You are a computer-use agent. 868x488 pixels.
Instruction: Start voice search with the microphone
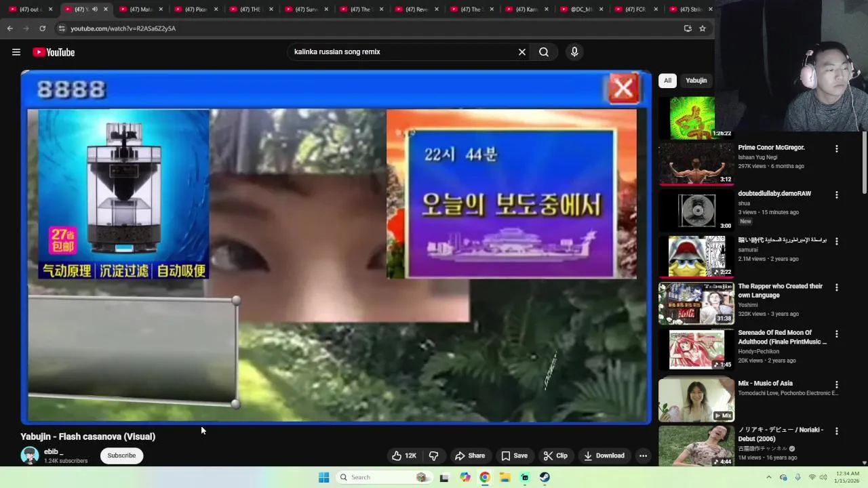pyautogui.click(x=574, y=52)
